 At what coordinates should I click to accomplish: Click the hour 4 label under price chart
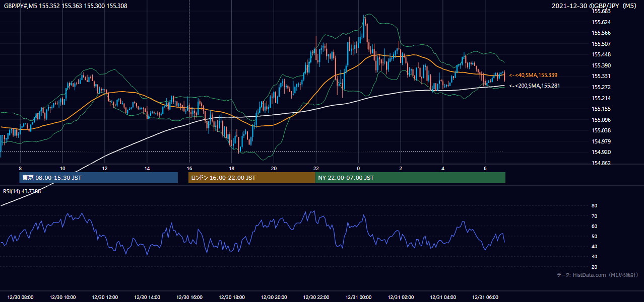click(442, 168)
